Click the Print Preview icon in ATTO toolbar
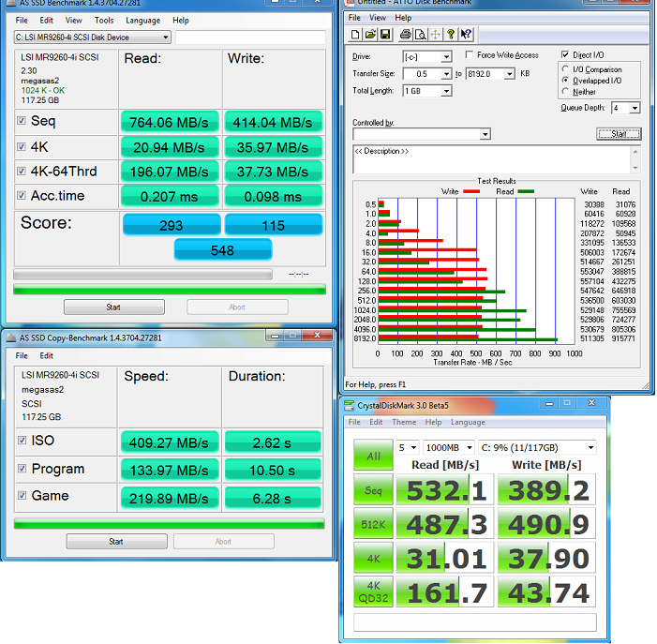The width and height of the screenshot is (657, 644). [x=420, y=35]
